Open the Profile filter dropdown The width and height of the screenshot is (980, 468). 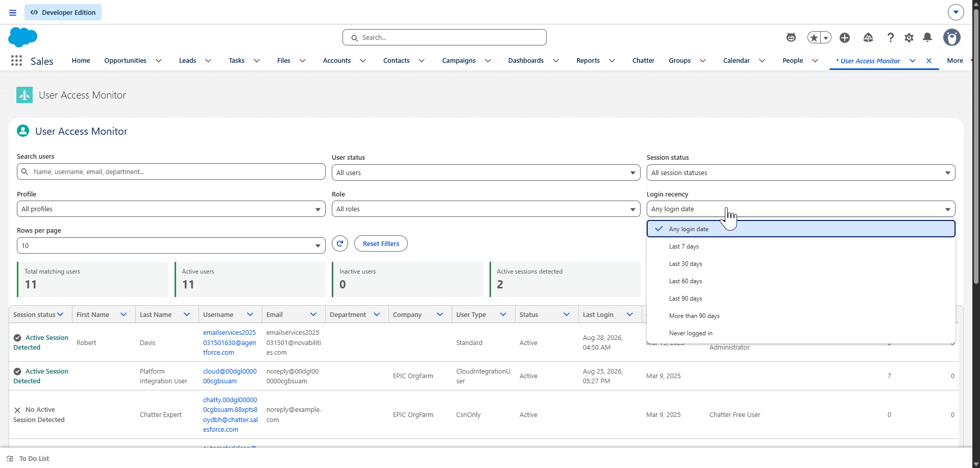point(171,209)
